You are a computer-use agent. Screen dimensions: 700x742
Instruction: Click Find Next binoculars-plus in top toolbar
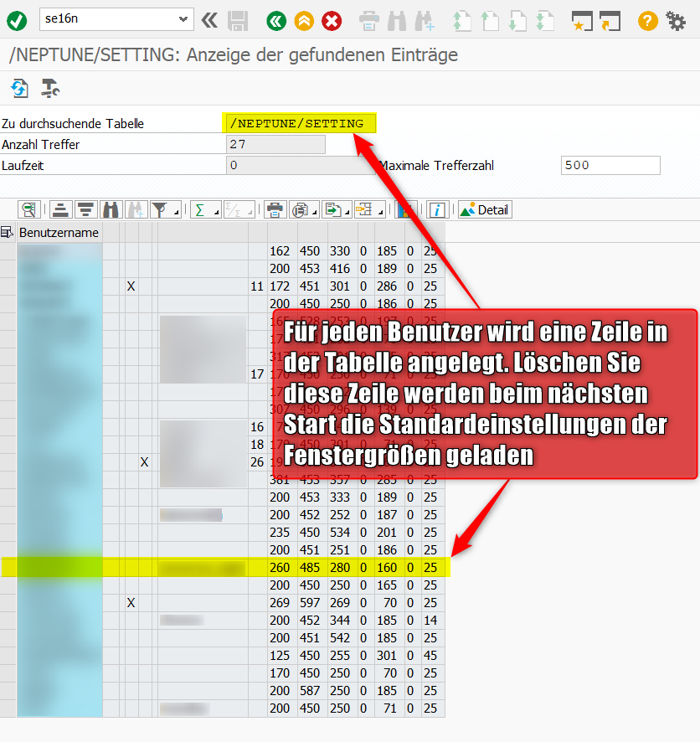coord(425,21)
